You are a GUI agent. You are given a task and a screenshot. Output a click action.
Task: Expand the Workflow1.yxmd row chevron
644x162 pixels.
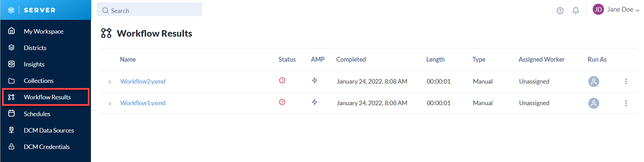pos(110,103)
